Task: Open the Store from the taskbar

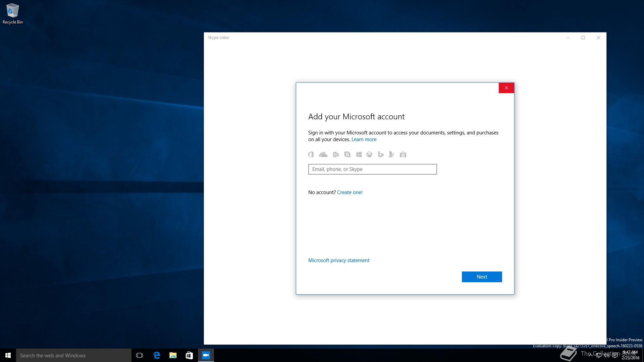Action: pos(189,355)
